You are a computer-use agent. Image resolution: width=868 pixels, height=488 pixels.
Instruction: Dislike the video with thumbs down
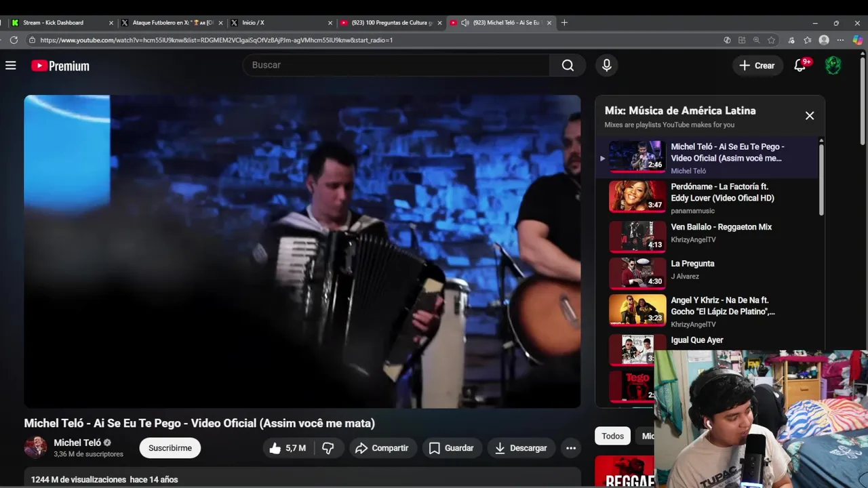[x=328, y=448]
